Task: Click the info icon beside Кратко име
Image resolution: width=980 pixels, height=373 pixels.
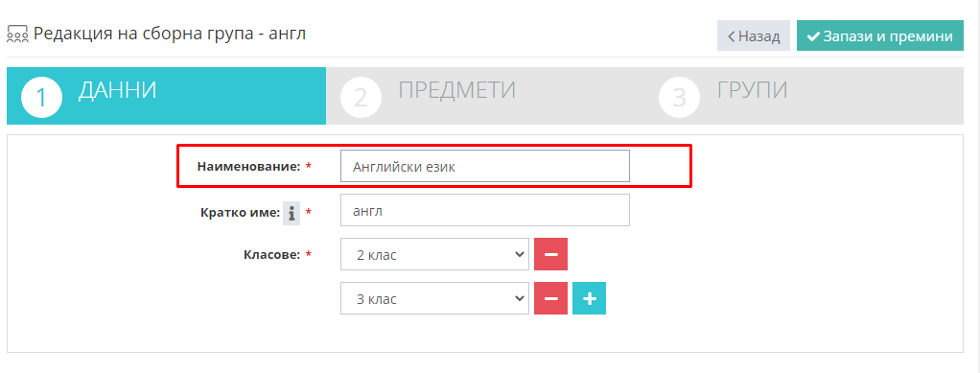Action: pos(292,213)
